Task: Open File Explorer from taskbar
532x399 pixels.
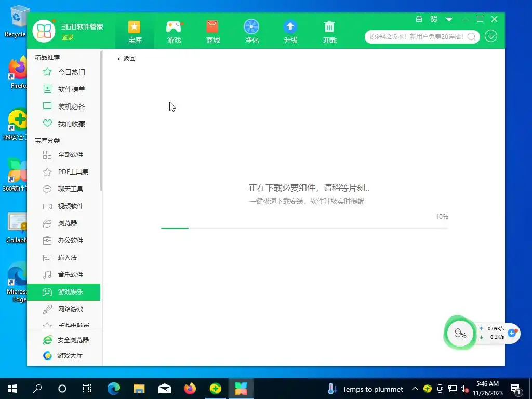Action: pos(139,389)
